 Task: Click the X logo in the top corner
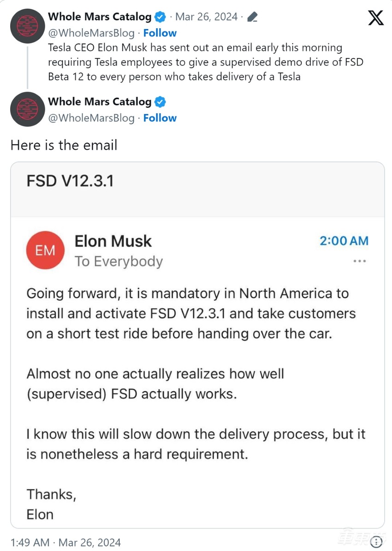click(376, 18)
